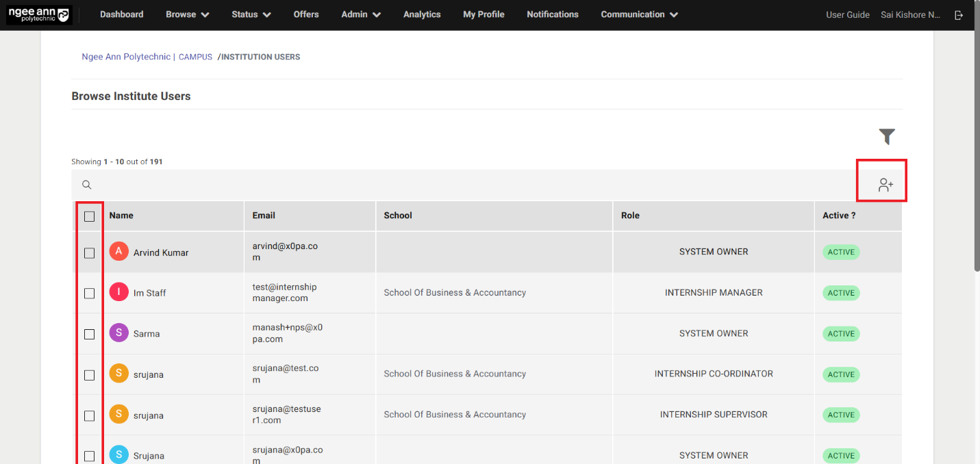Check the box for Arvind Kumar

click(x=90, y=253)
